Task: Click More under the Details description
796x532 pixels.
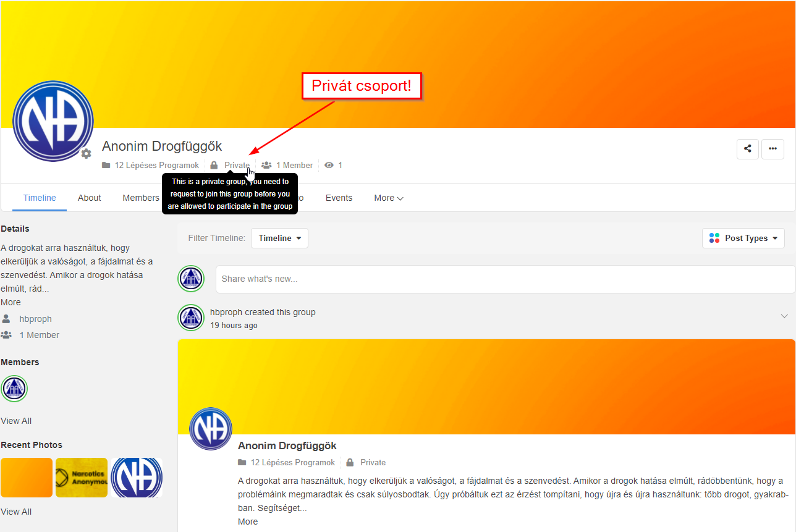Action: coord(11,302)
